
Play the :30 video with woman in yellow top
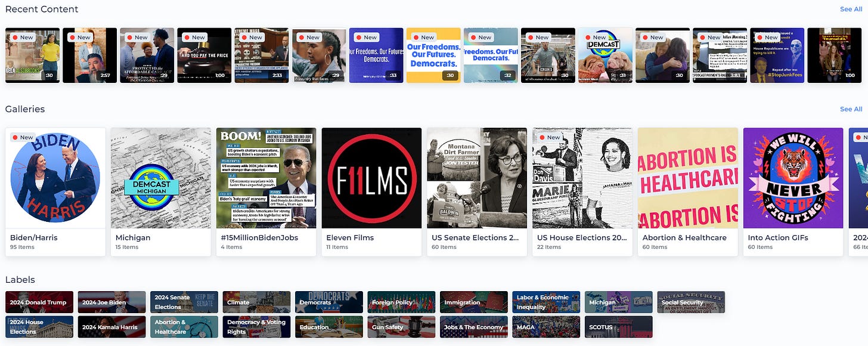pyautogui.click(x=32, y=55)
